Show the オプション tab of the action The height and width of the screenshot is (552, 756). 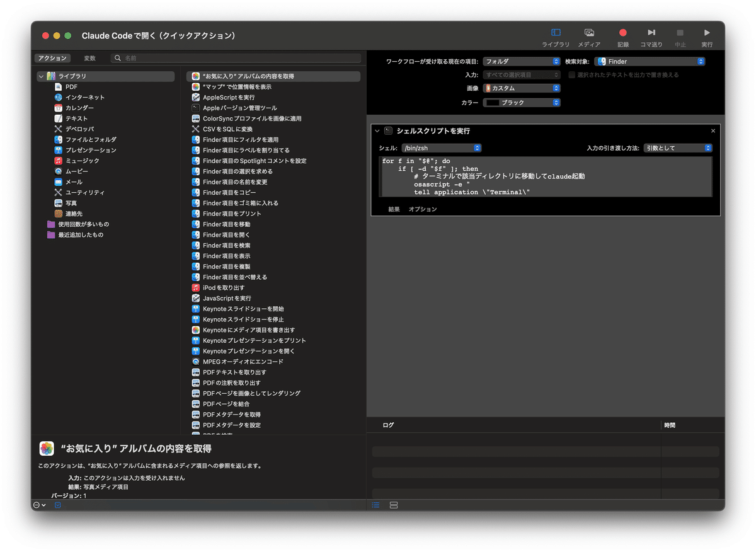tap(423, 209)
